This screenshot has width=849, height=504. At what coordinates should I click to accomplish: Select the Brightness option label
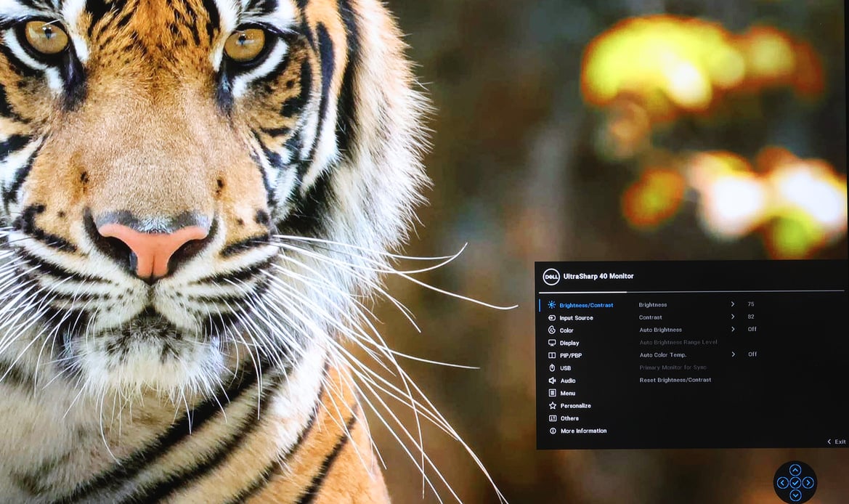(x=652, y=305)
